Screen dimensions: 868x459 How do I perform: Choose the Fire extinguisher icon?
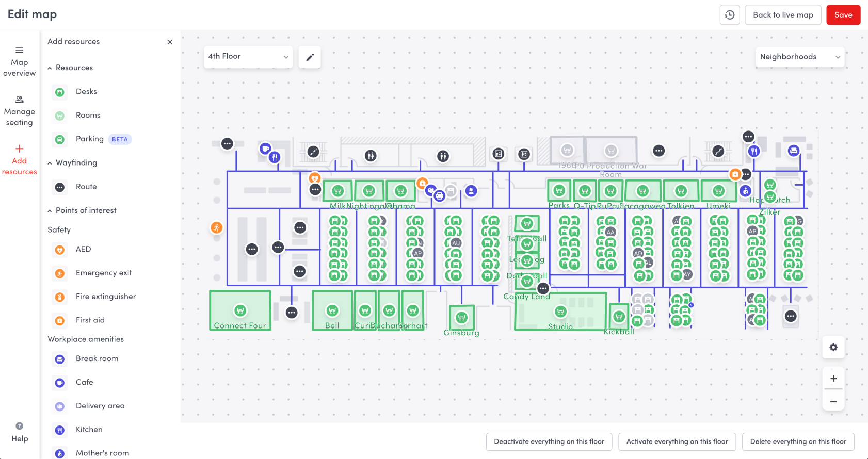pos(60,297)
